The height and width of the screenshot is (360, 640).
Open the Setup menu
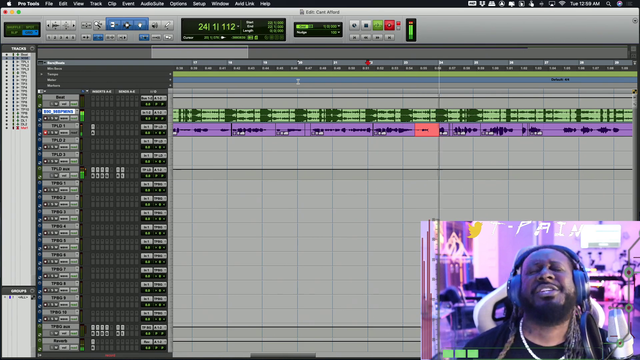199,4
